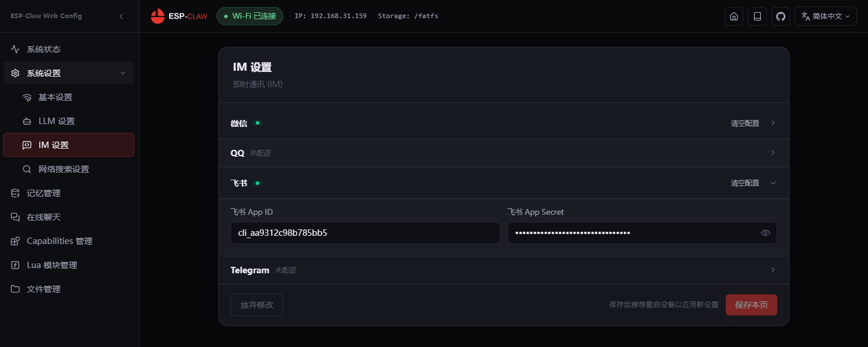
Task: Click the IM 设置 message icon
Action: pyautogui.click(x=27, y=145)
